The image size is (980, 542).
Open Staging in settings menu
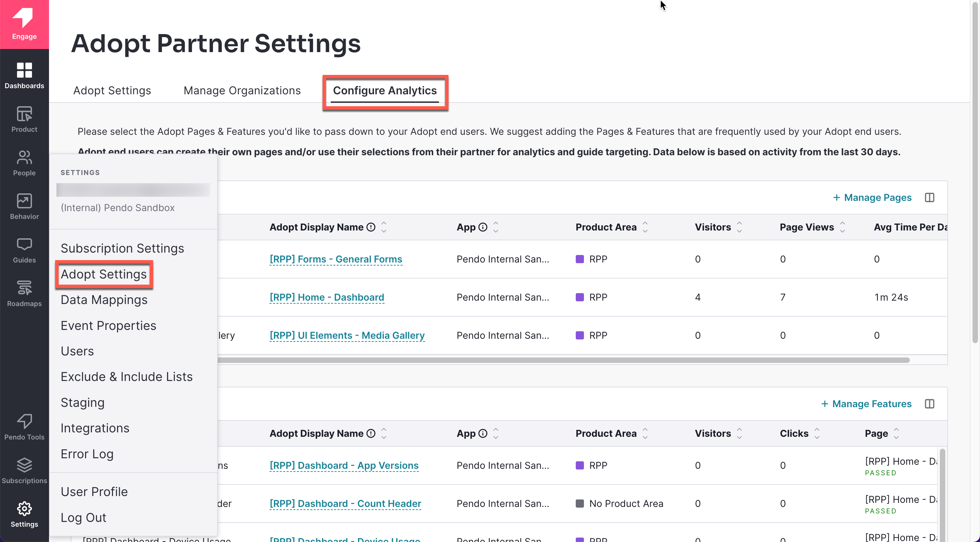click(83, 402)
